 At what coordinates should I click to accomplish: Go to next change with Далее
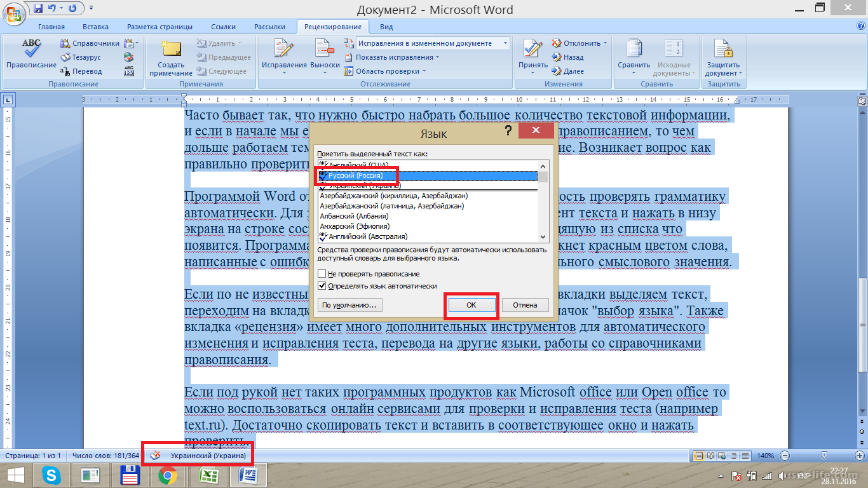(568, 71)
